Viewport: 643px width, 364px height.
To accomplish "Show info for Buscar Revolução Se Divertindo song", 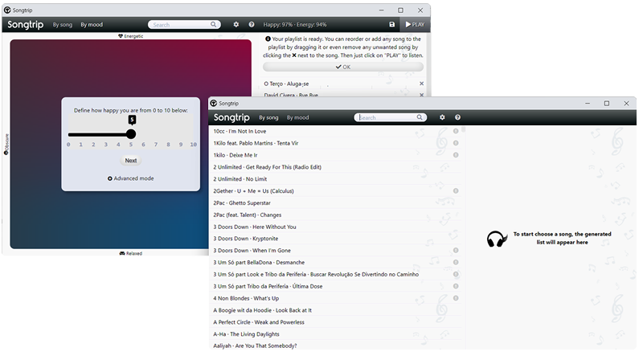I will (x=456, y=274).
